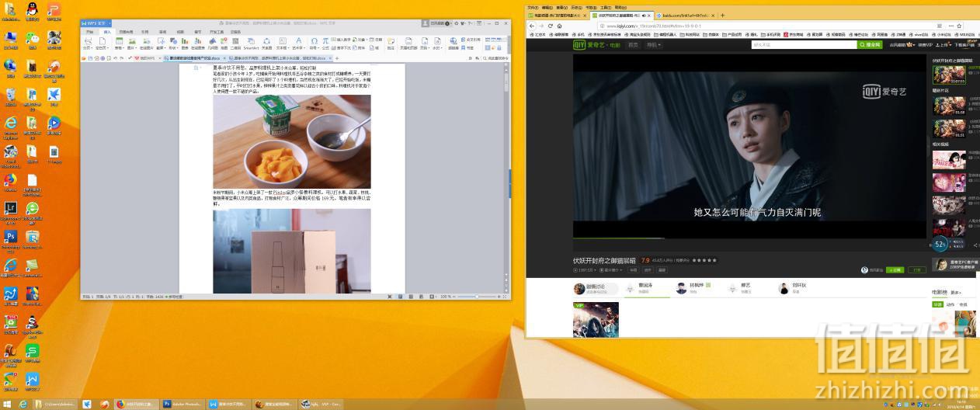Click the green 搜全网 search button

click(x=870, y=45)
